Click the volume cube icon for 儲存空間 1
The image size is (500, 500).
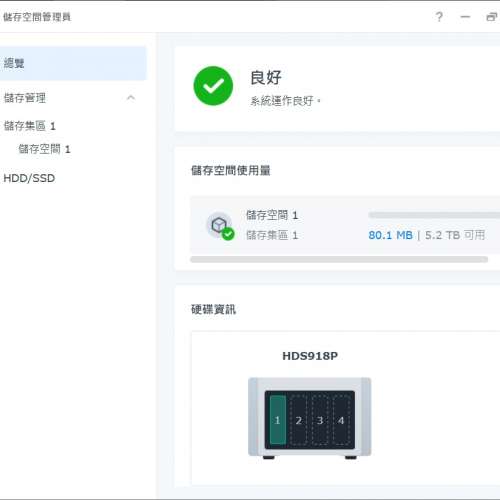pyautogui.click(x=220, y=226)
